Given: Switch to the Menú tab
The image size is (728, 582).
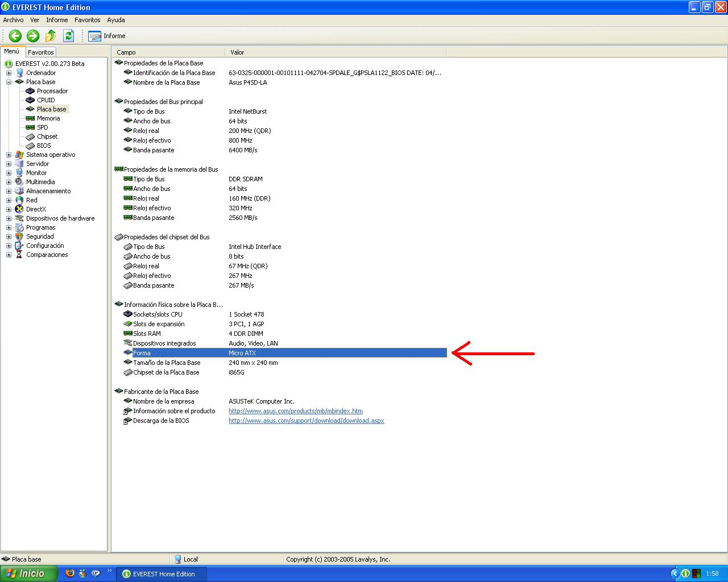Looking at the screenshot, I should click(x=12, y=51).
